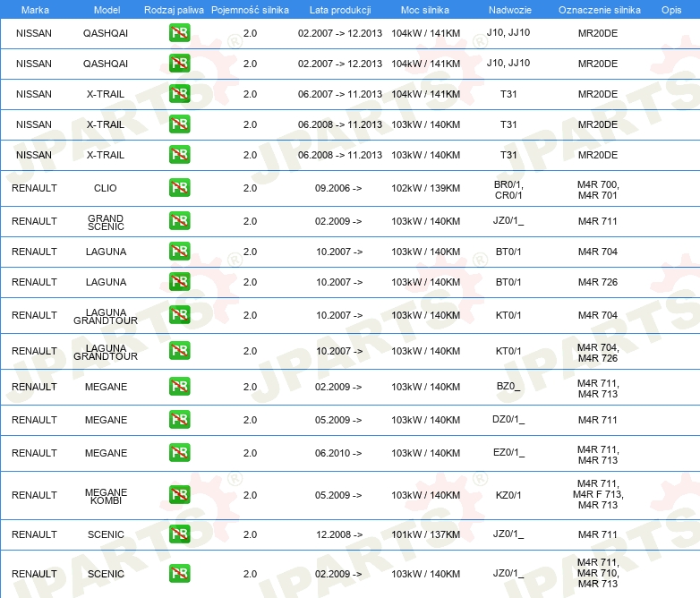
Task: Click body code DZ0/1_
Action: pyautogui.click(x=508, y=419)
